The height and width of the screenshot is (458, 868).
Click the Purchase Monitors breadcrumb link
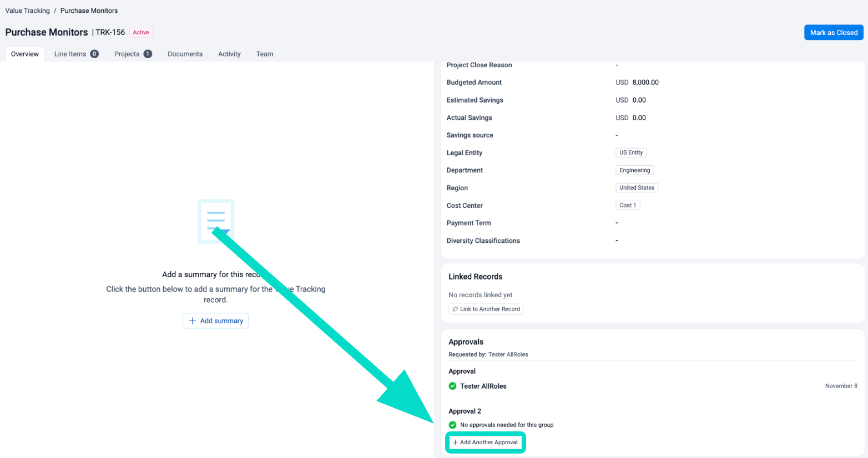click(89, 11)
